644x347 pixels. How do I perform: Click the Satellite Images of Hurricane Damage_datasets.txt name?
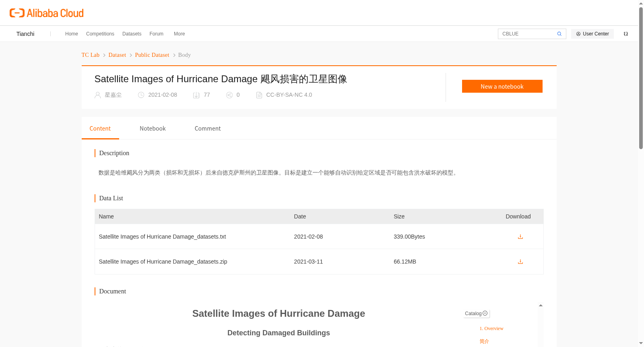point(163,237)
